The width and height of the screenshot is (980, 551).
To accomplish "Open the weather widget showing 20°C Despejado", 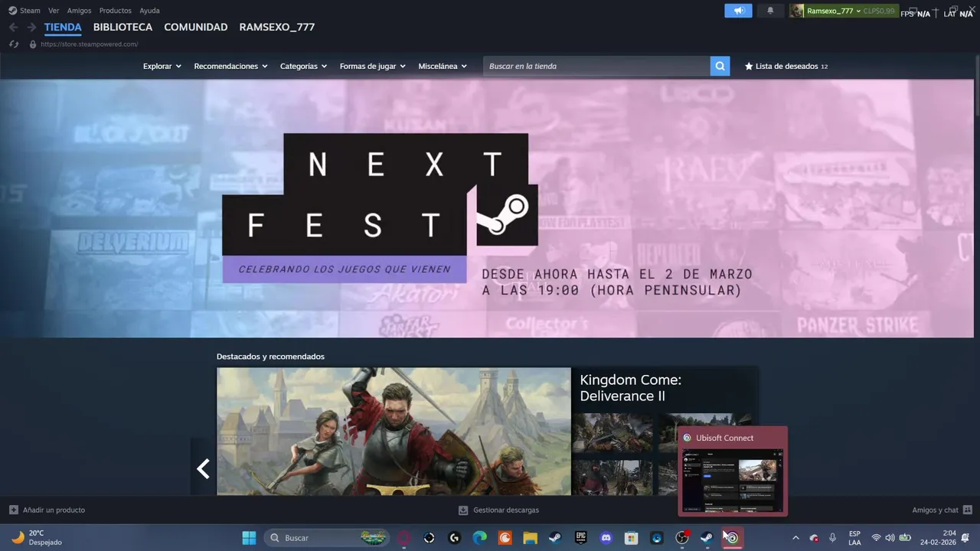I will pos(37,537).
